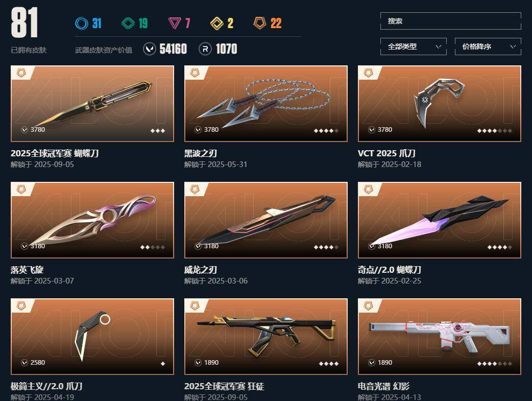The width and height of the screenshot is (532, 401).
Task: Filter by yellow Exclusive tier icon
Action: [217, 23]
